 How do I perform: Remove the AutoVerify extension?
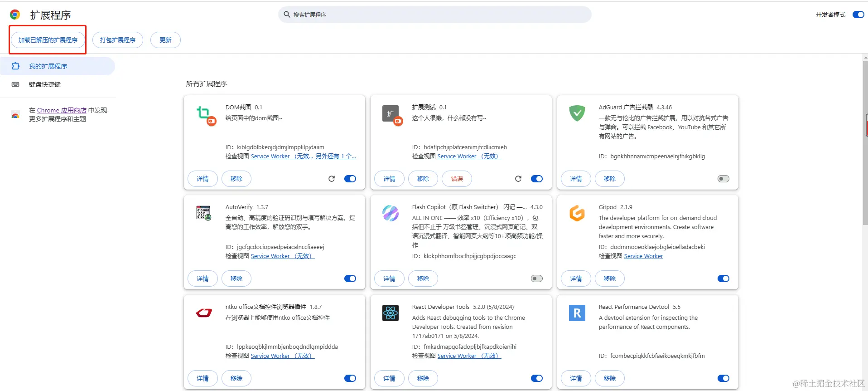[x=236, y=279]
